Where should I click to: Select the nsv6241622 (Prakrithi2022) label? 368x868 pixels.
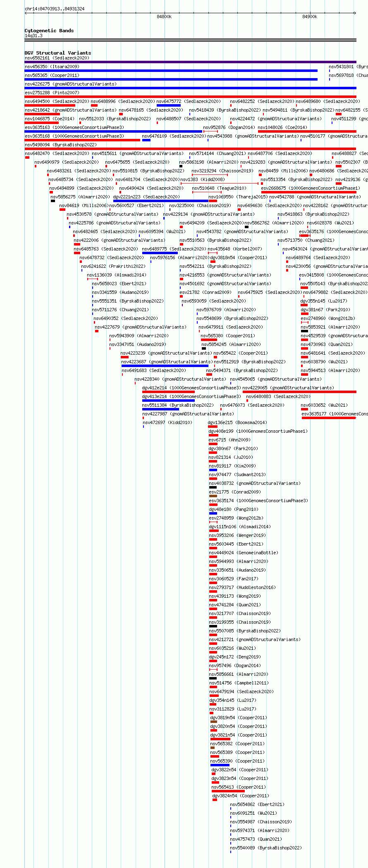click(x=113, y=266)
